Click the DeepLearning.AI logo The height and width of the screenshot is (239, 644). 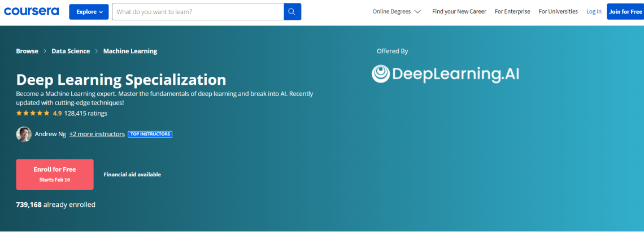pos(445,74)
